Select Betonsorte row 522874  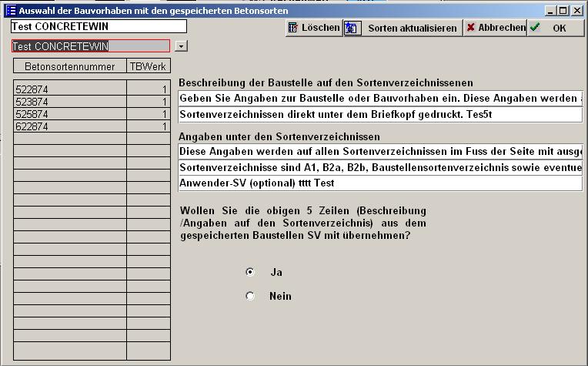click(x=69, y=89)
